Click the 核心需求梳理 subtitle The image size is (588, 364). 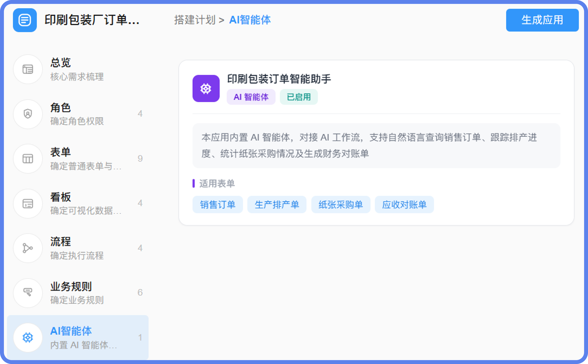(77, 77)
